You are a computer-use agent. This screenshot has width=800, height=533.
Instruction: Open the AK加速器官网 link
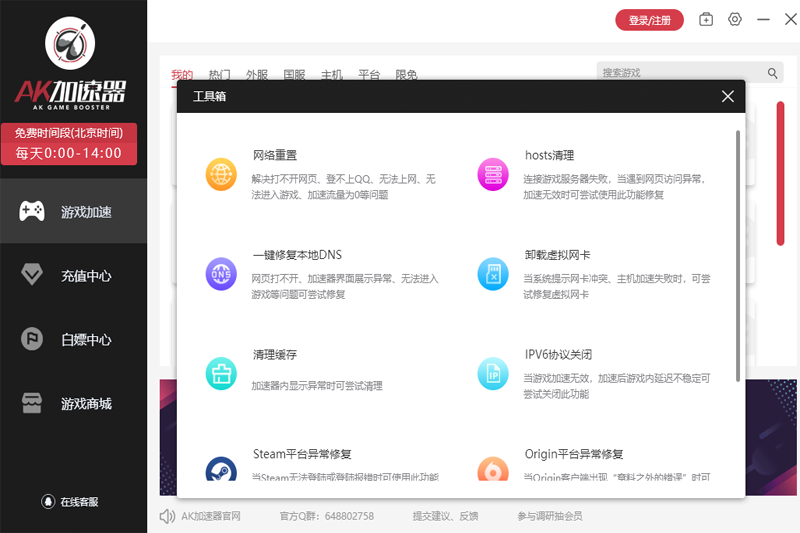[210, 516]
